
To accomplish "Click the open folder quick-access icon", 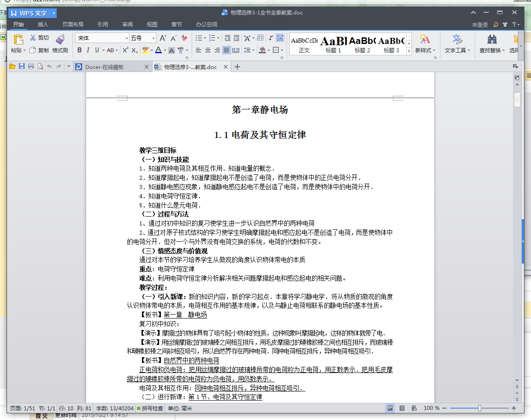I will click(x=12, y=66).
